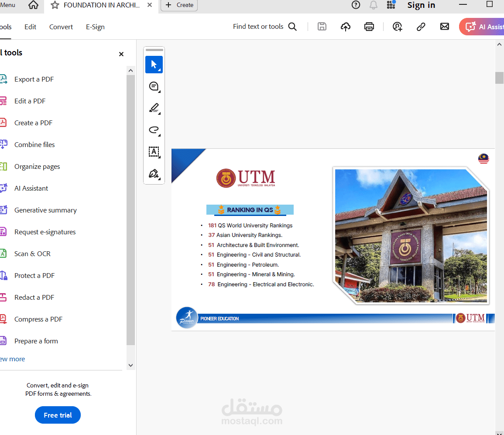Select the arrow Select tool
Screen dimensions: 504x435
[x=154, y=65]
